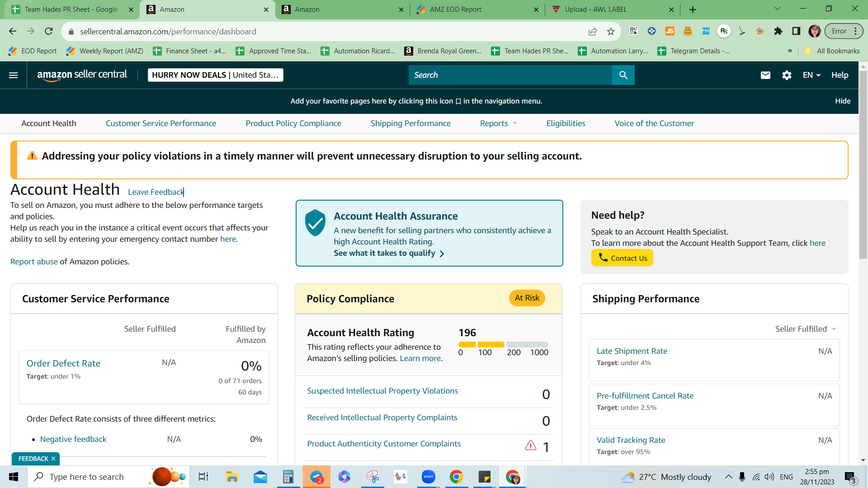Click the volume icon in system tray
Screen dimensions: 868x488
pos(769,477)
